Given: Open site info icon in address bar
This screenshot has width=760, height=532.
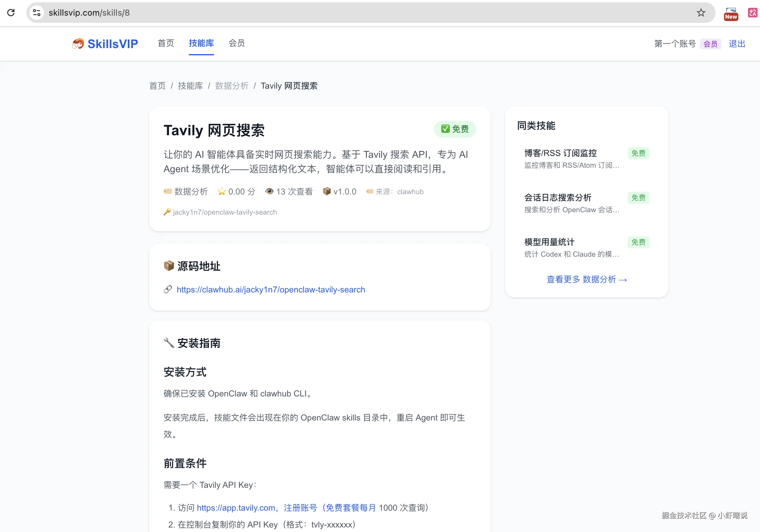Looking at the screenshot, I should [x=37, y=13].
